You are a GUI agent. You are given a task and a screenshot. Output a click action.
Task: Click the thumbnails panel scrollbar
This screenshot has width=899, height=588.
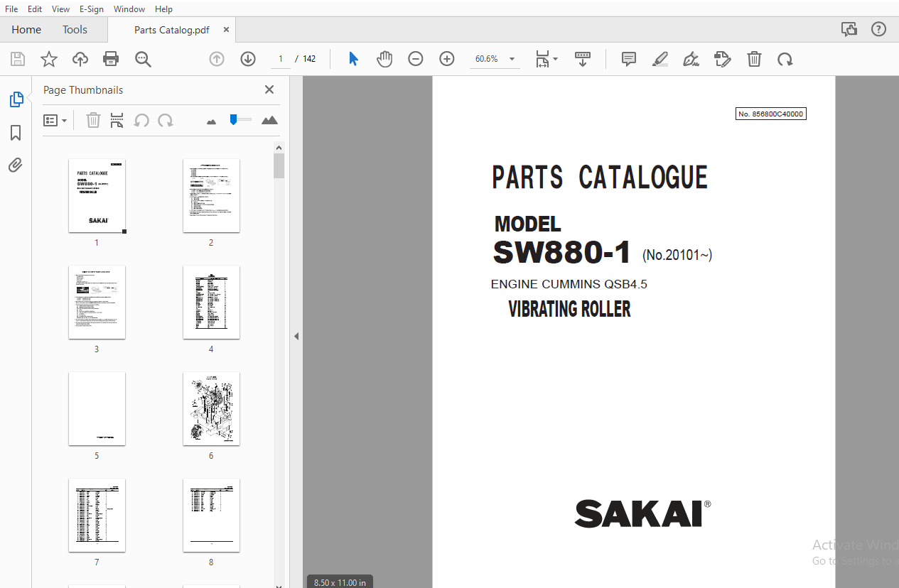point(279,165)
